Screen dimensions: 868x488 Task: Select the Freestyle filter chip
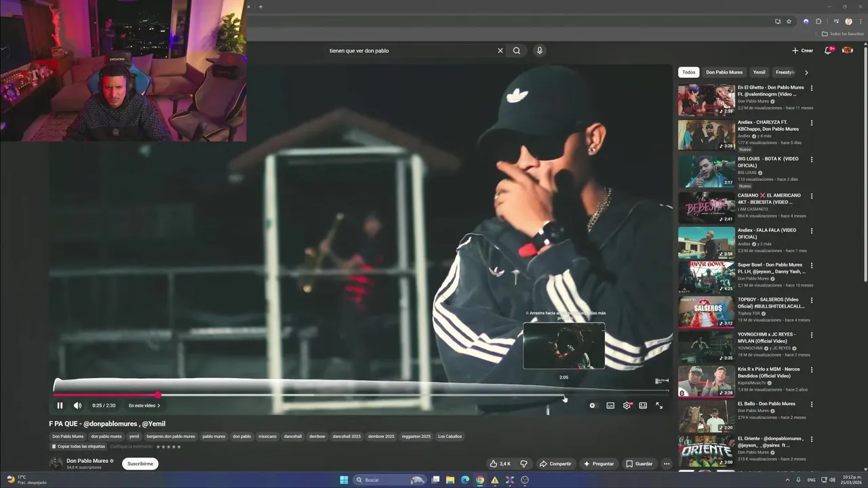pyautogui.click(x=785, y=72)
